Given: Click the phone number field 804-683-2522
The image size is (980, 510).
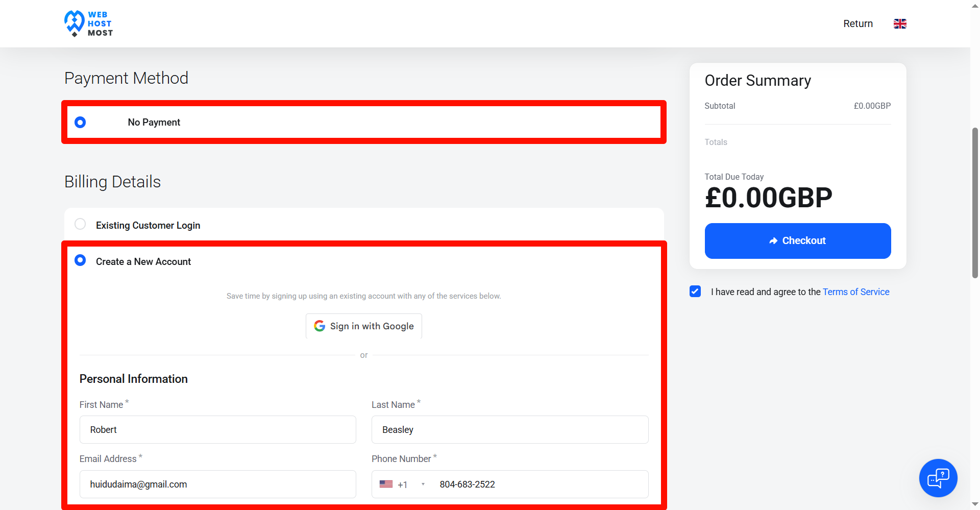Looking at the screenshot, I should click(x=541, y=484).
